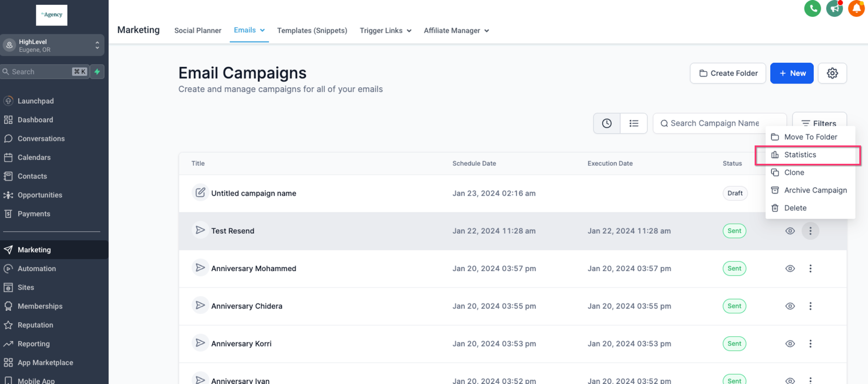This screenshot has width=868, height=384.
Task: Select Statistics from the context menu
Action: pyautogui.click(x=800, y=155)
